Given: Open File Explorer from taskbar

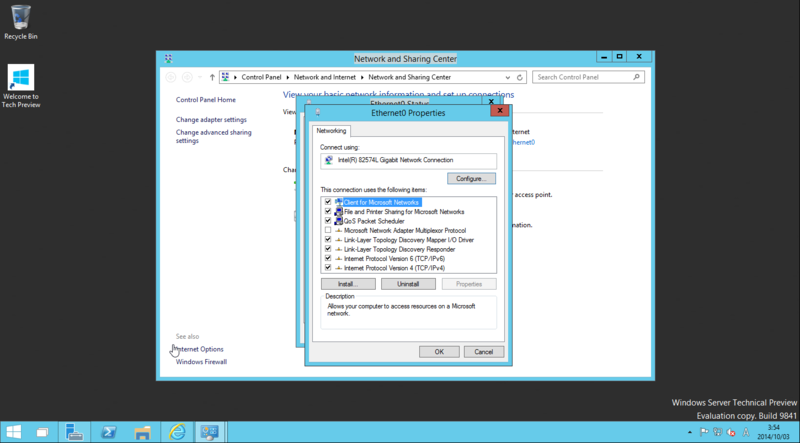Looking at the screenshot, I should point(143,432).
